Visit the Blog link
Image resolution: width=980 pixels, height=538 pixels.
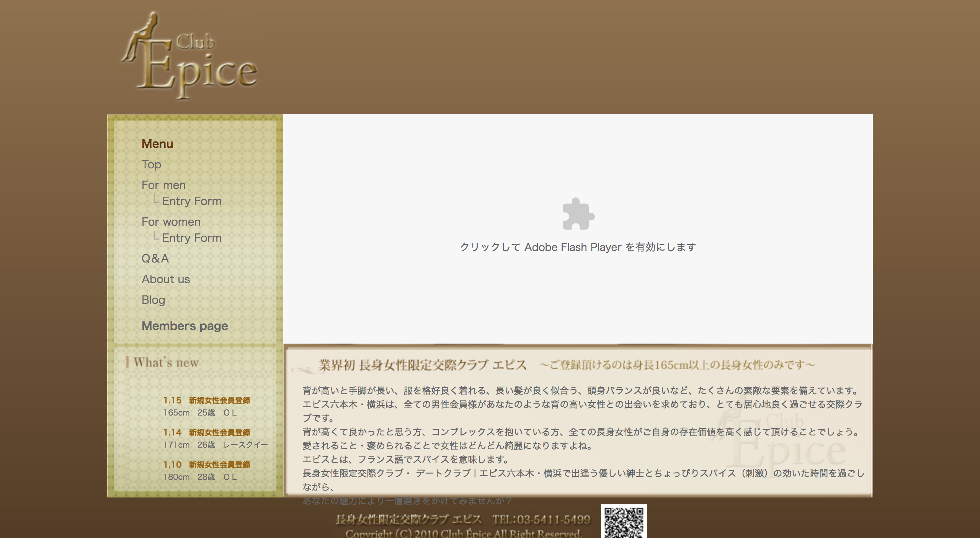point(153,300)
